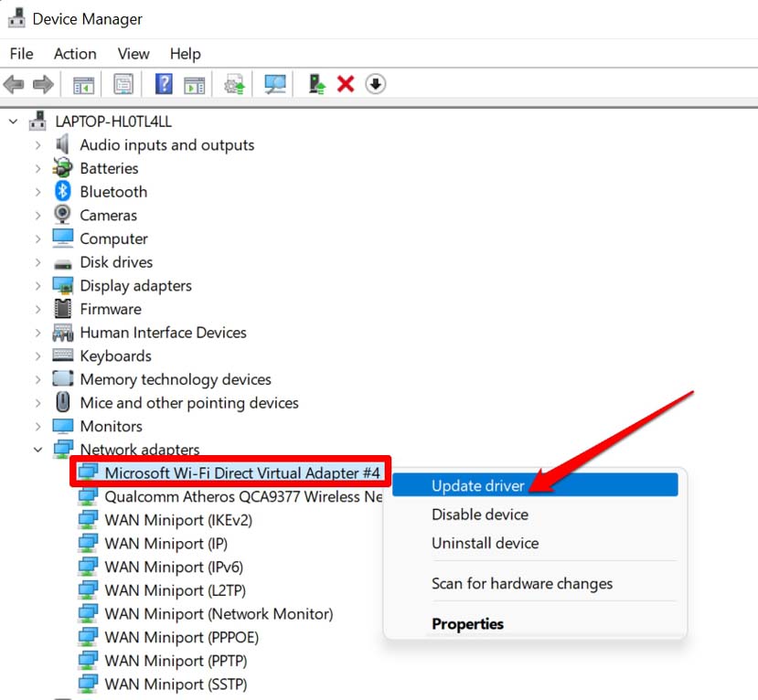Image resolution: width=758 pixels, height=700 pixels.
Task: Click the enable device toolbar icon
Action: (x=316, y=84)
